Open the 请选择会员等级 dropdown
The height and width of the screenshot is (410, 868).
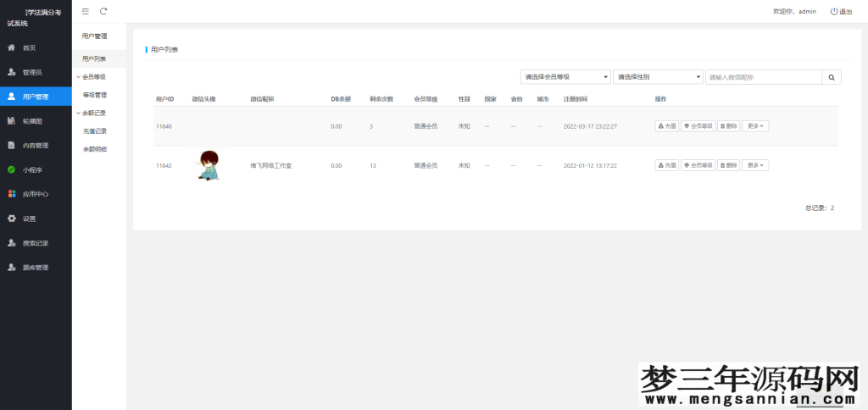565,77
